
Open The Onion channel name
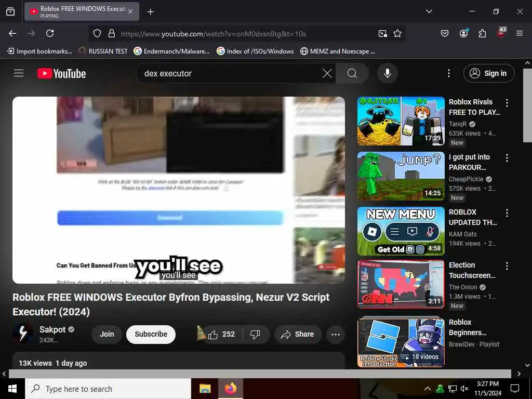click(x=463, y=287)
